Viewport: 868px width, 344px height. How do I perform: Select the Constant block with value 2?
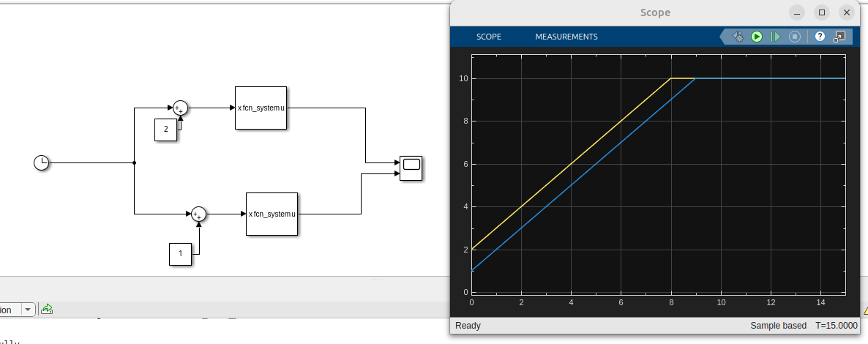pyautogui.click(x=165, y=129)
